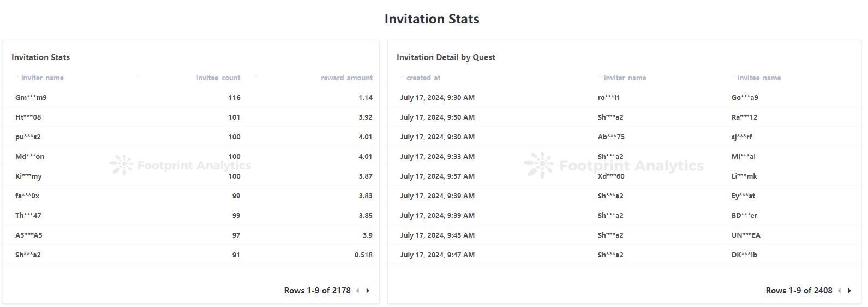Select the Ht***08 inviter row

tap(28, 117)
